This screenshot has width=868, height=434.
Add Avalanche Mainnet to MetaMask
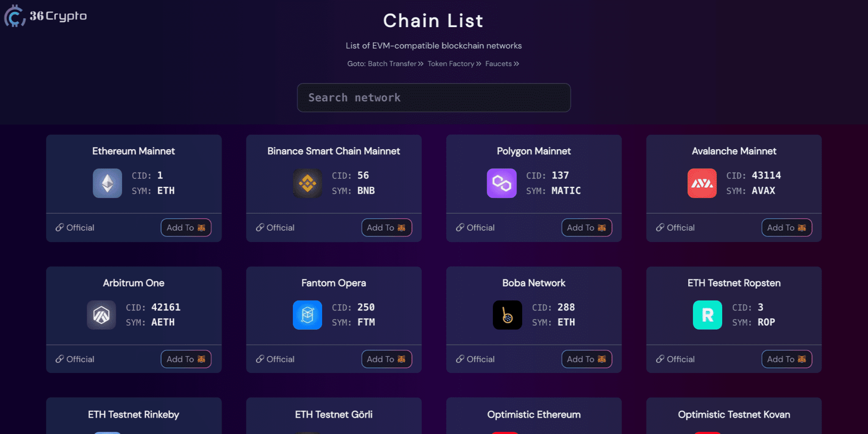[x=787, y=228]
